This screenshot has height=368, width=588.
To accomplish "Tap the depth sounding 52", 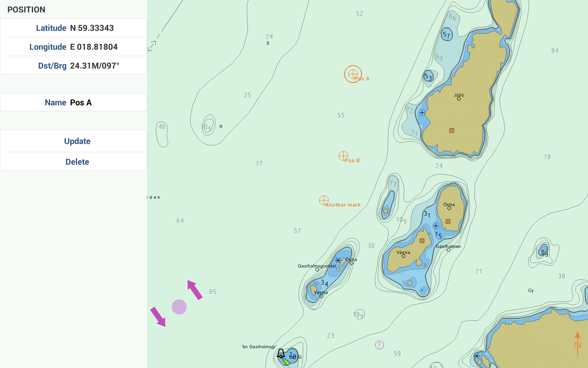I will [360, 14].
